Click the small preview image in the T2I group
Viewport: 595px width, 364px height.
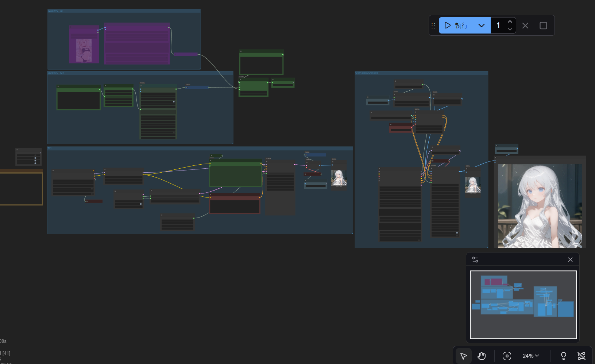coord(339,178)
